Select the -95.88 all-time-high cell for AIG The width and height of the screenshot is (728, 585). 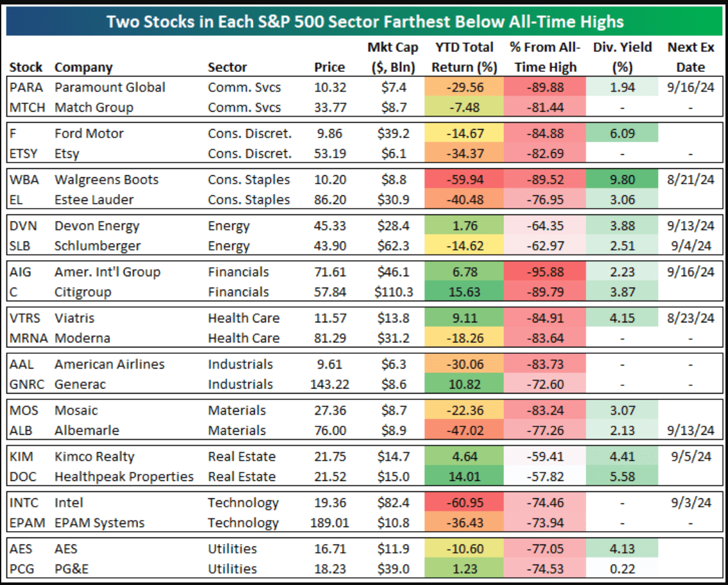coord(545,272)
